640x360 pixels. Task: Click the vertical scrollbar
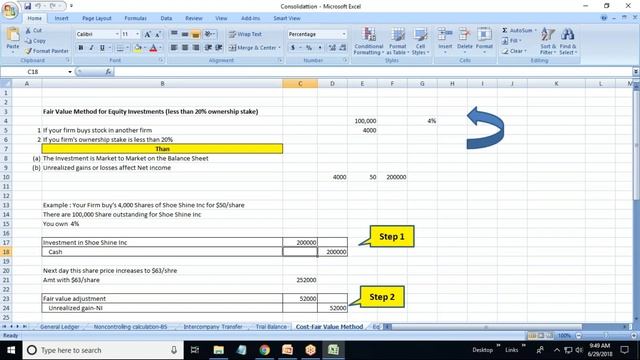click(x=636, y=146)
